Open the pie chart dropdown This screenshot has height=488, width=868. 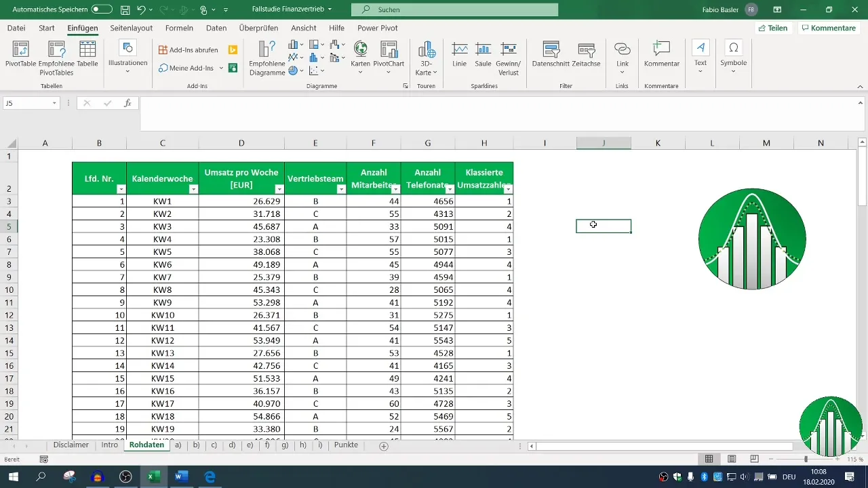296,70
